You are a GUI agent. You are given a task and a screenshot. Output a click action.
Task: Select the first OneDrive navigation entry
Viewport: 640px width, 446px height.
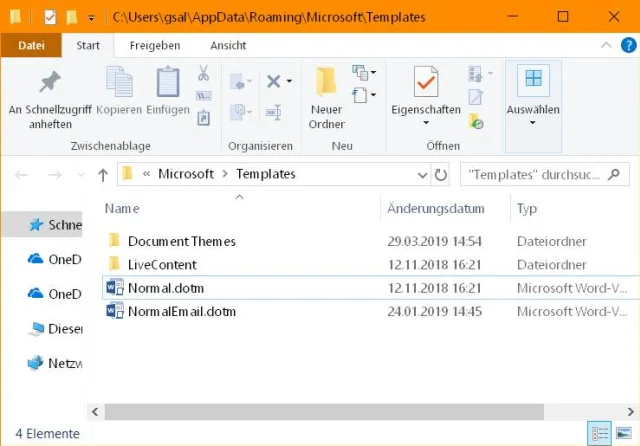pos(55,260)
